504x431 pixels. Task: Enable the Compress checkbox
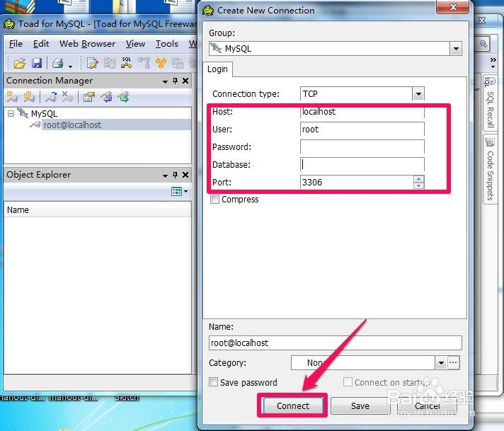[x=214, y=200]
